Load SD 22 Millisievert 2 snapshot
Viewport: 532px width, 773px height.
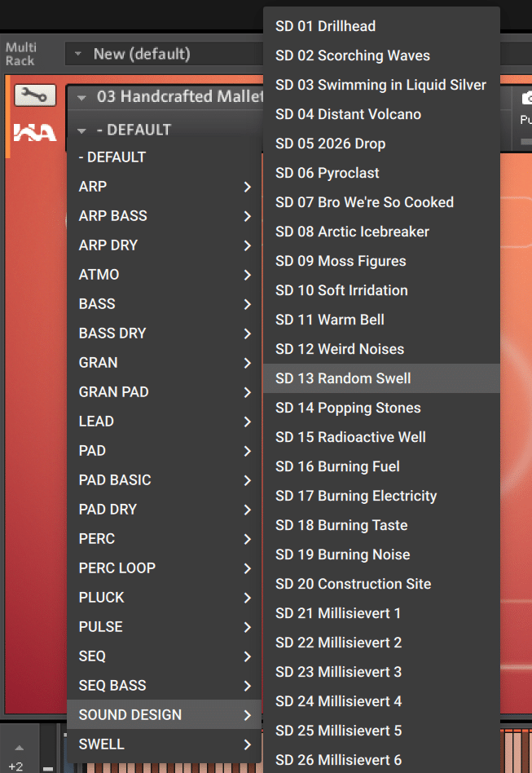382,643
